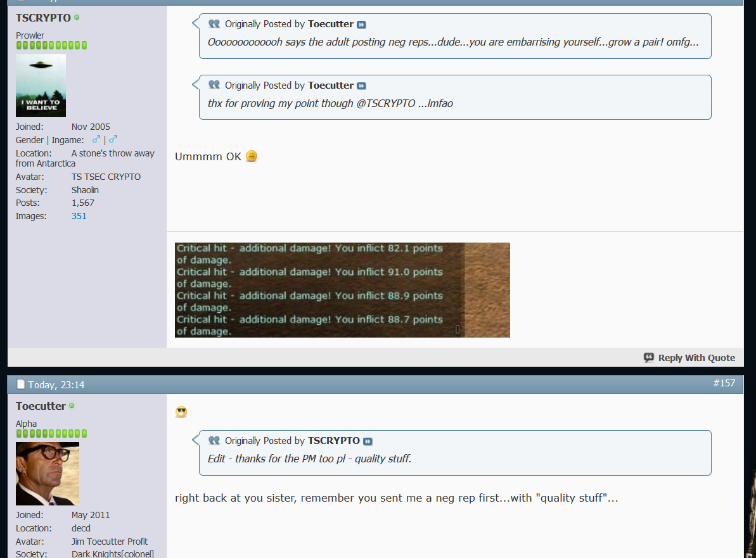Click the sunglasses smiley in Toecutter's post
Viewport: 756px width, 558px height.
click(x=181, y=412)
